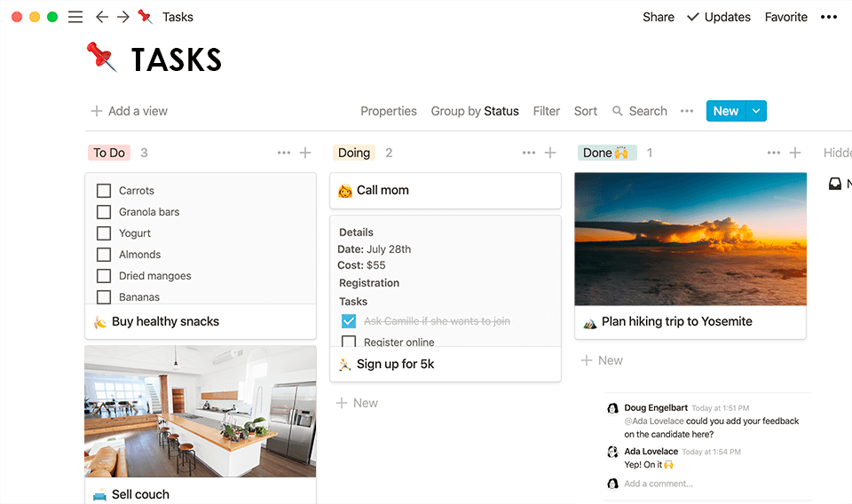Check the Almonds checkbox
Viewport: 852px width, 504px height.
click(104, 254)
